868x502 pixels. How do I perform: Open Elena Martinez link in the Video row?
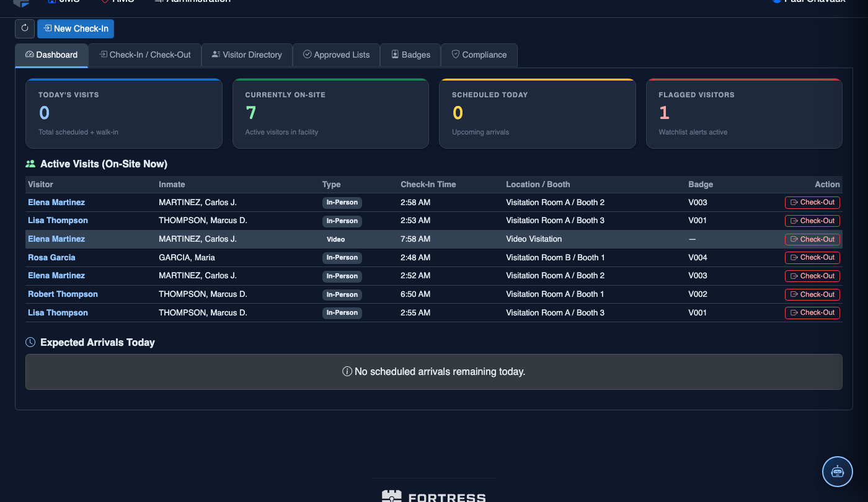56,239
